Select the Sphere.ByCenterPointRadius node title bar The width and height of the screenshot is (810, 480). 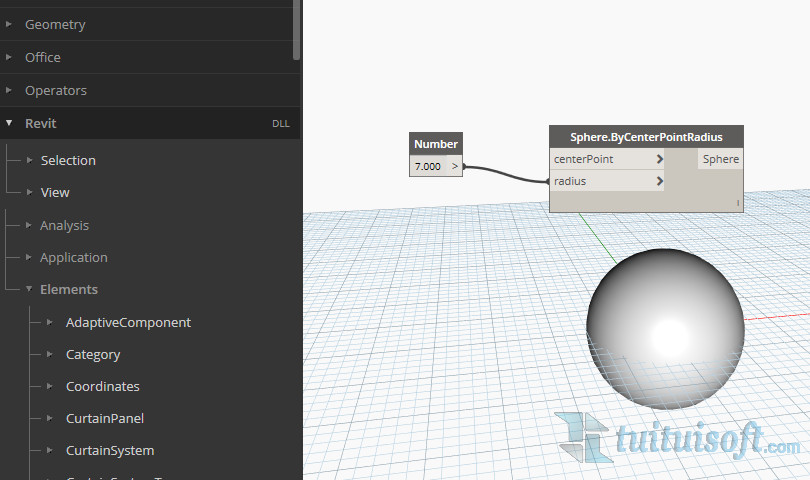(x=646, y=137)
